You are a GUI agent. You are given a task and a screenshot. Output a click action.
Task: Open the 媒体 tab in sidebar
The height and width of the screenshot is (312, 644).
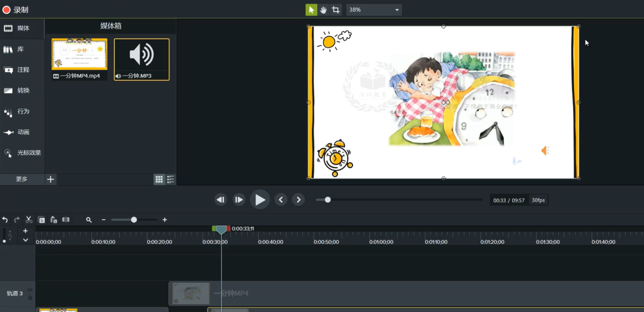22,29
